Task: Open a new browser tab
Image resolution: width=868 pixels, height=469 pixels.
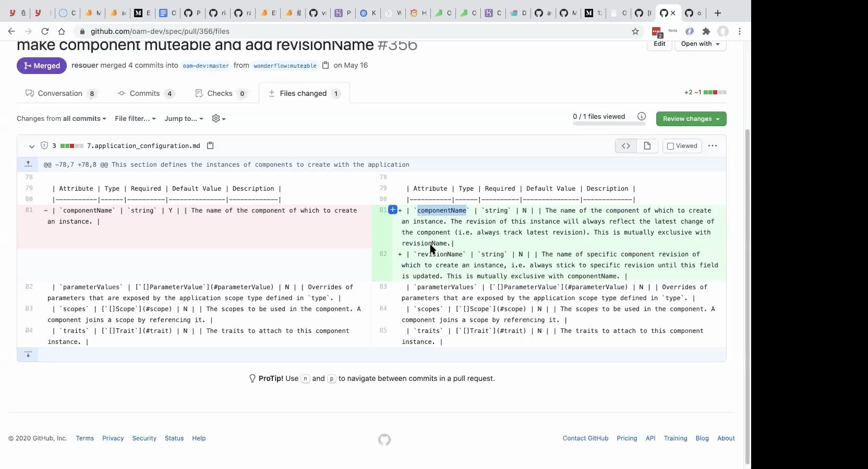Action: [x=718, y=13]
